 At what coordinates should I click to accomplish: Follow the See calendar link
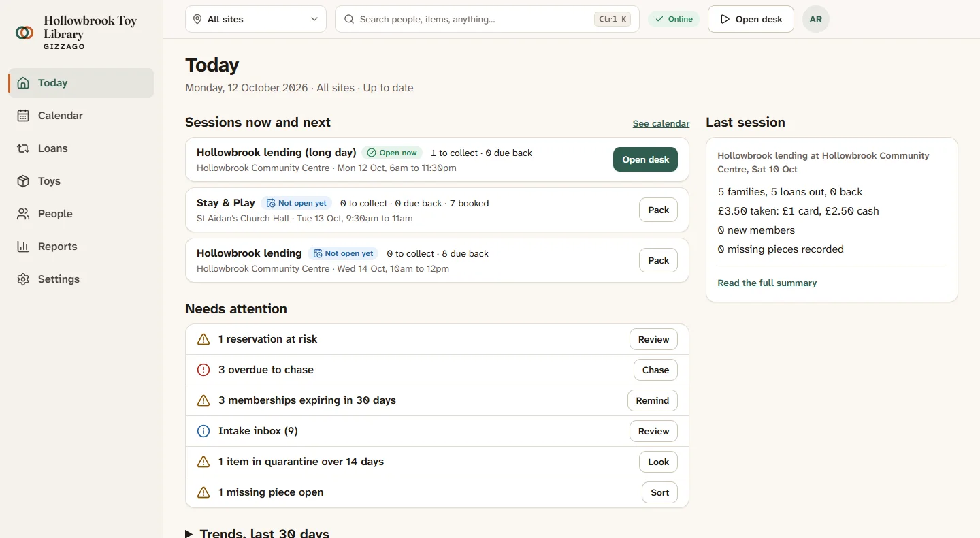[x=661, y=123]
